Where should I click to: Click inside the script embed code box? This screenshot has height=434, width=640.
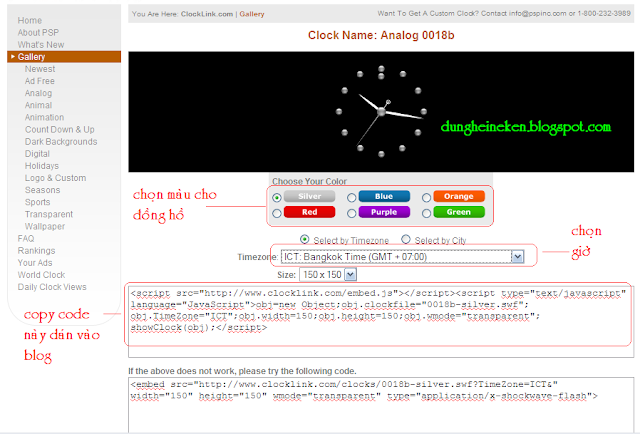pyautogui.click(x=381, y=320)
